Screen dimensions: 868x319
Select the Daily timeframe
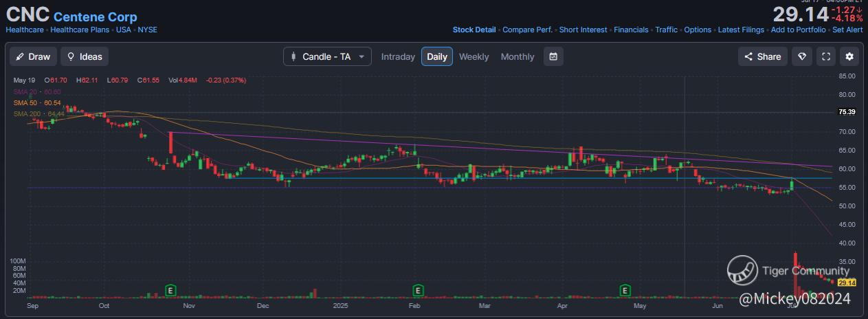[436, 56]
